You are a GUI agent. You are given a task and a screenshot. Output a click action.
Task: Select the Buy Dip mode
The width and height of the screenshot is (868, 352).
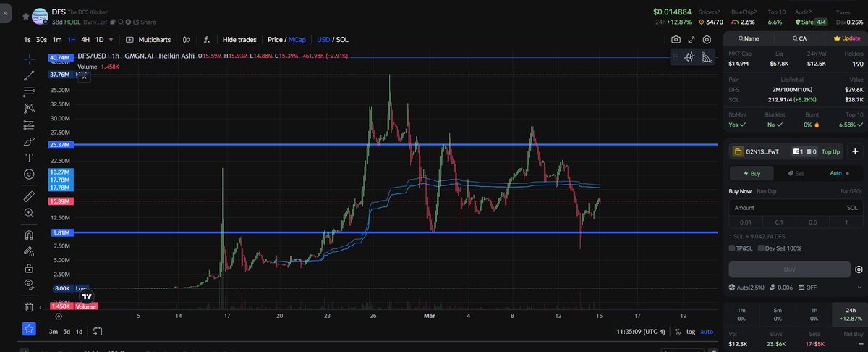(x=766, y=191)
